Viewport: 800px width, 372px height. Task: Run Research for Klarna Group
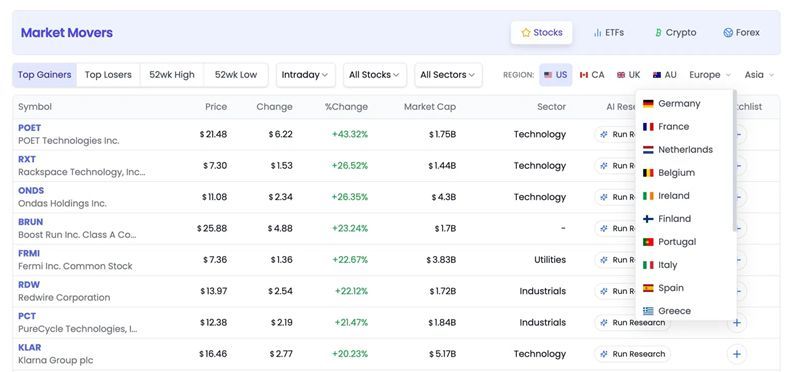click(x=633, y=354)
